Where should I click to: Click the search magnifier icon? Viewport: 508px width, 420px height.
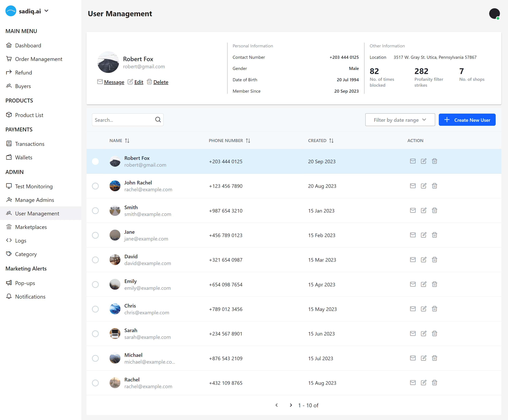click(158, 120)
